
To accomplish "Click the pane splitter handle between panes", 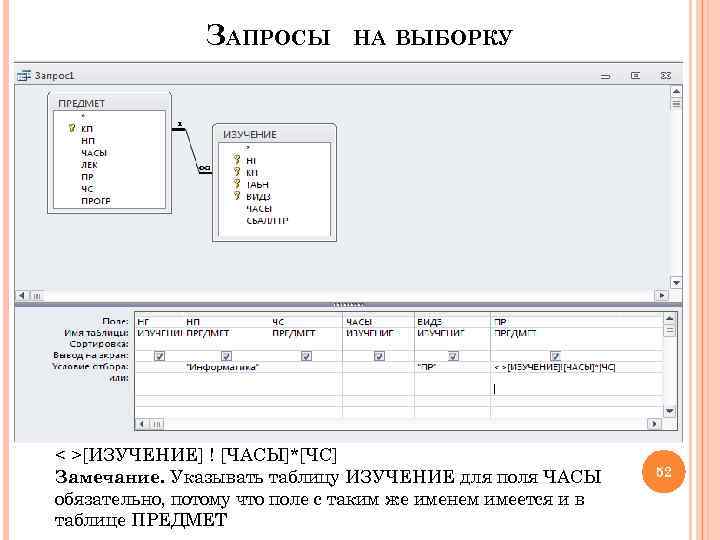I will pyautogui.click(x=349, y=304).
